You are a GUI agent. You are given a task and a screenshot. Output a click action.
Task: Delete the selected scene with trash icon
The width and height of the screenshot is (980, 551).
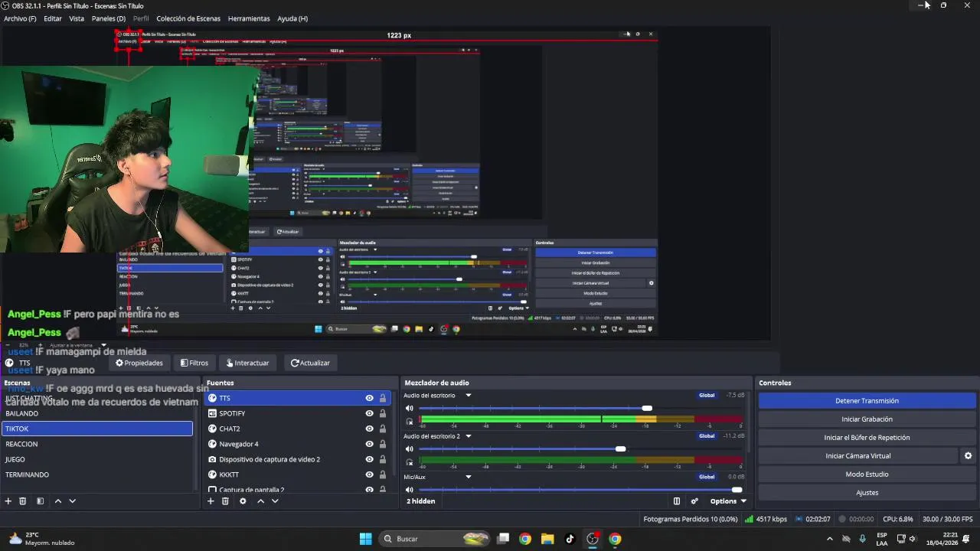23,501
